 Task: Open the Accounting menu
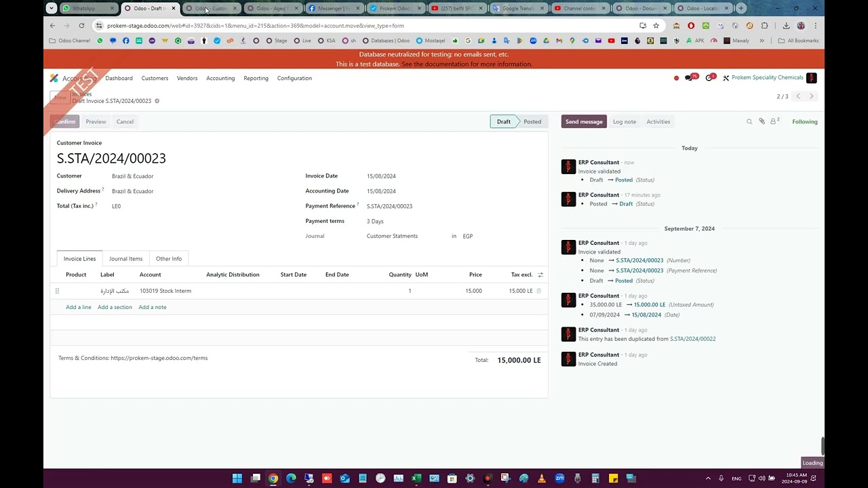[220, 78]
